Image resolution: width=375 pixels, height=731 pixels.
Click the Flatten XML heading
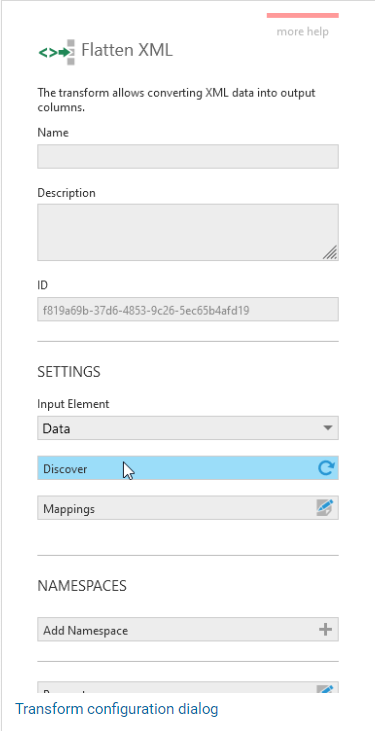(127, 50)
